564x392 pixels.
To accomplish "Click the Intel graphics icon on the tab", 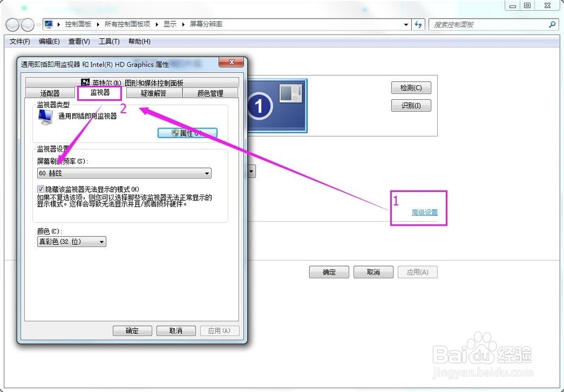I will 85,82.
